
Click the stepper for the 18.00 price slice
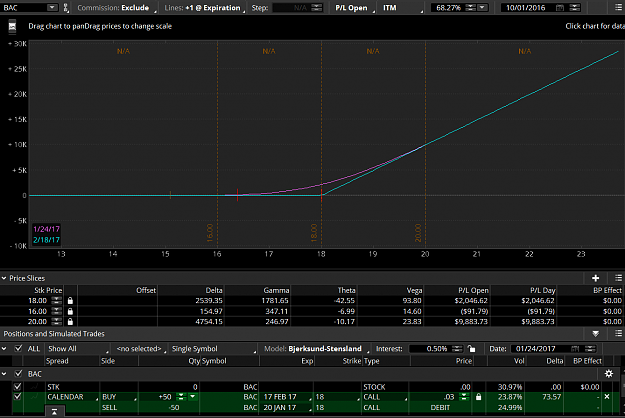[57, 300]
